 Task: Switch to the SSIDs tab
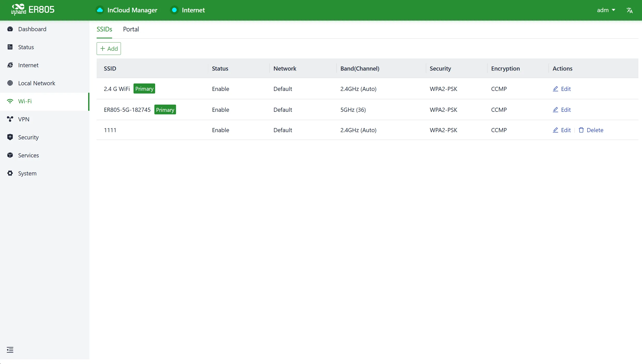(x=104, y=29)
